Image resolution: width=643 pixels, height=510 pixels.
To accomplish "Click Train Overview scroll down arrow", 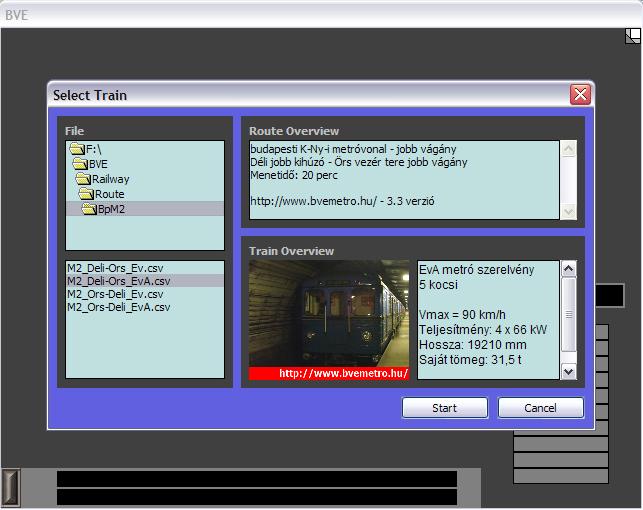I will click(x=568, y=371).
